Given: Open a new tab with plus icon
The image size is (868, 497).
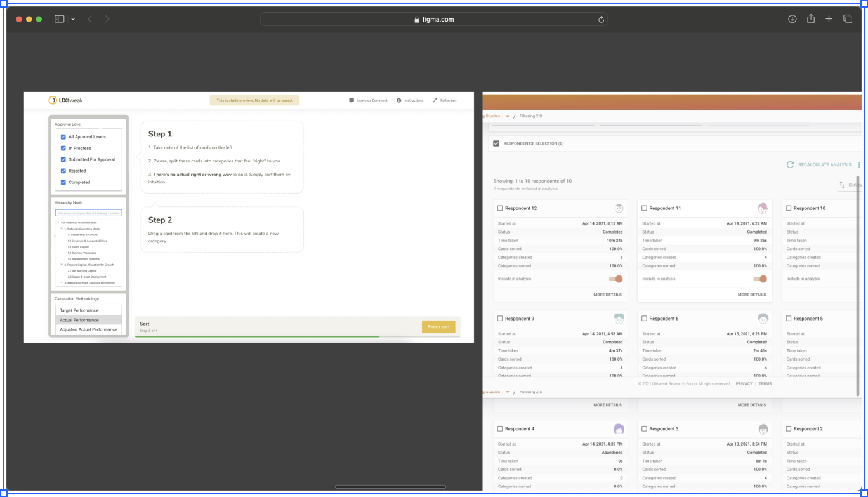Looking at the screenshot, I should 829,19.
